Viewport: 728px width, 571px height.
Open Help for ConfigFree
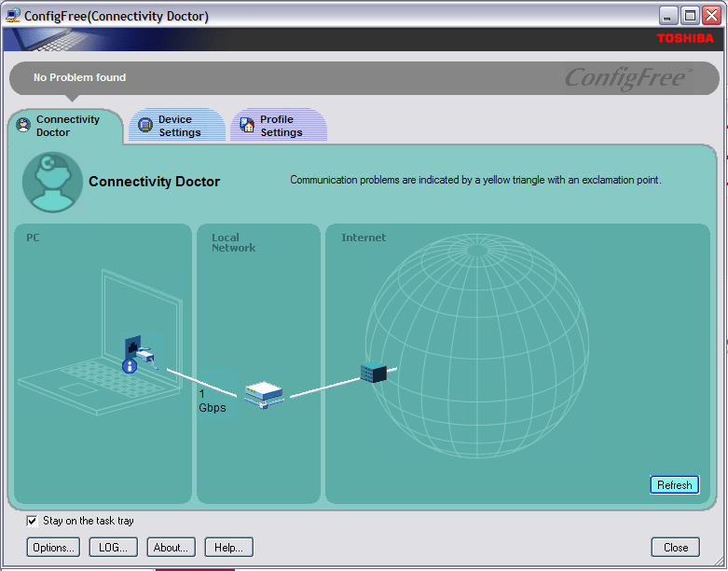click(x=228, y=548)
